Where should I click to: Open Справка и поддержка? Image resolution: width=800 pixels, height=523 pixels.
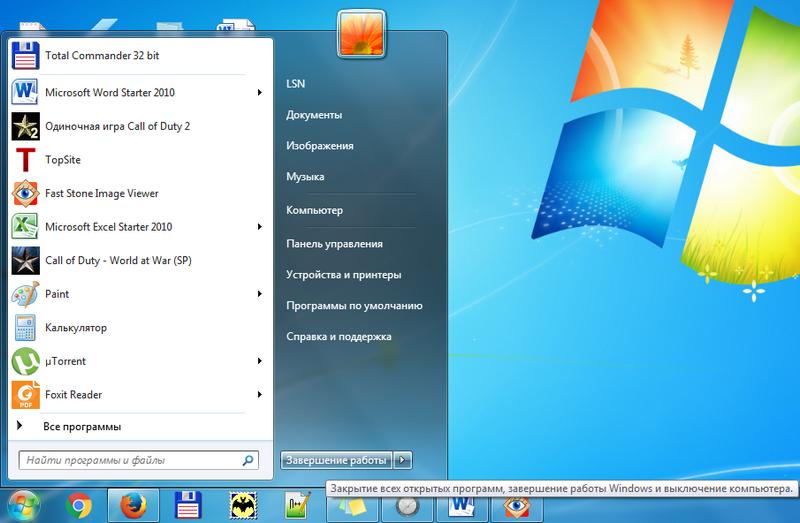coord(339,337)
